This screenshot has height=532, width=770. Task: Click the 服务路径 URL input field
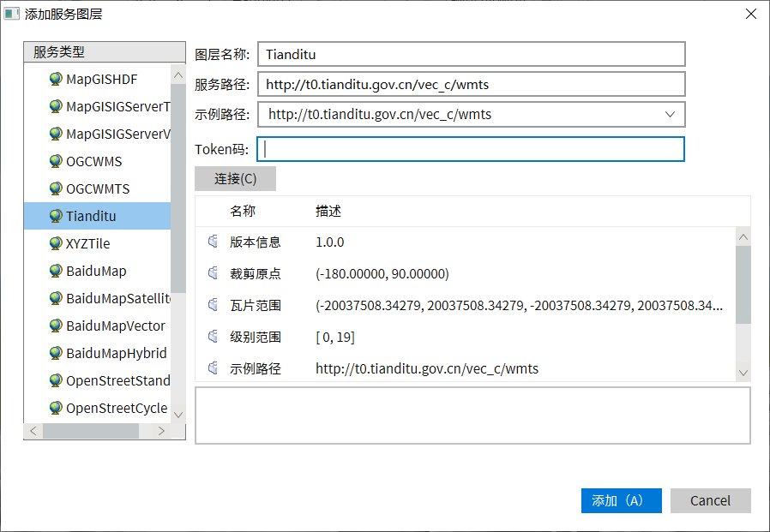pos(472,85)
